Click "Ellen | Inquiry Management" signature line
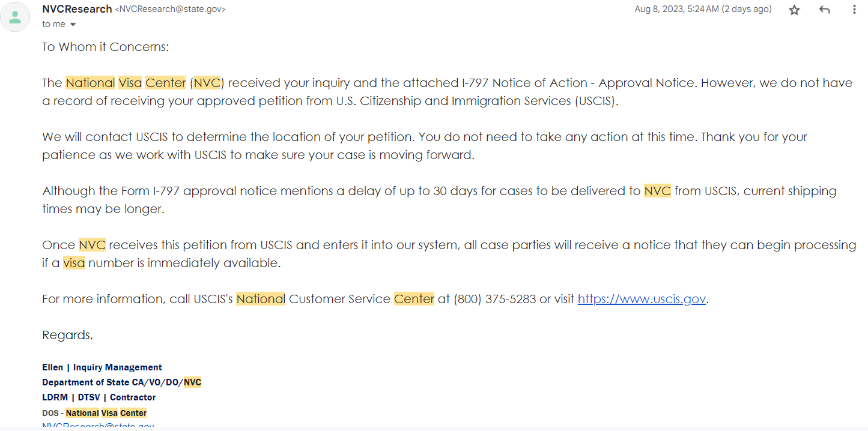This screenshot has width=868, height=431. (x=102, y=367)
